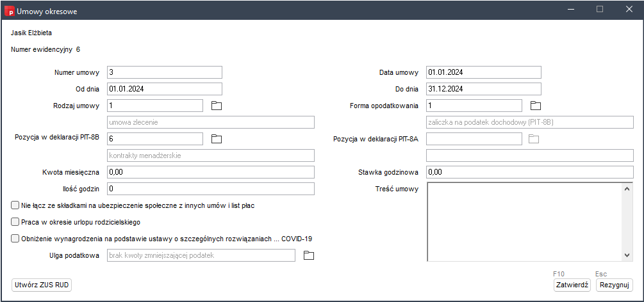644x302 pixels.
Task: Click the Data umowy date field
Action: point(483,72)
